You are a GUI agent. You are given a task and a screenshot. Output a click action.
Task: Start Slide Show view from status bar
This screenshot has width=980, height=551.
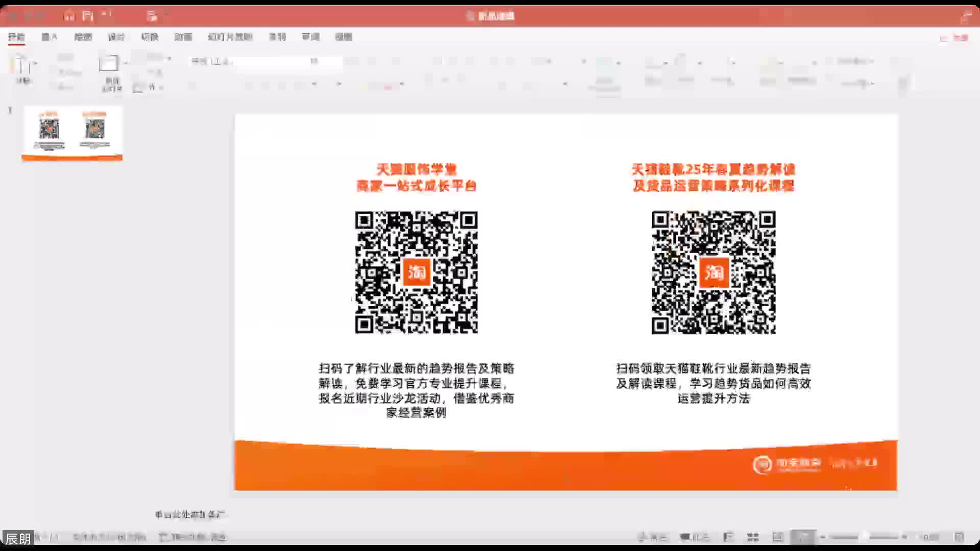pos(803,537)
